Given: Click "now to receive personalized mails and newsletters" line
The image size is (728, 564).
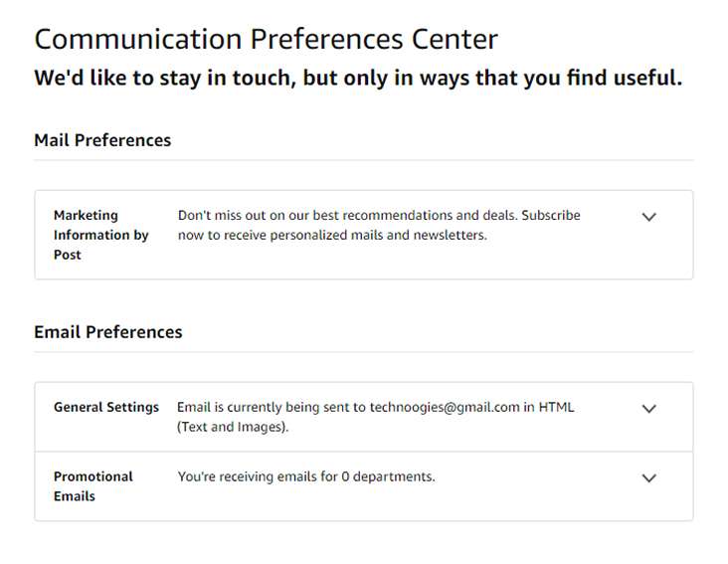Looking at the screenshot, I should click(332, 235).
